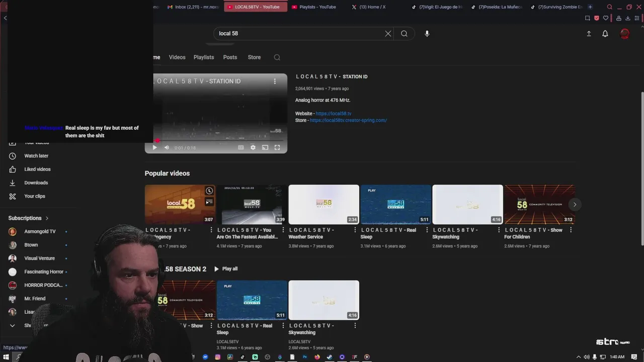
Task: Open the Watch later sidebar item
Action: point(36,156)
